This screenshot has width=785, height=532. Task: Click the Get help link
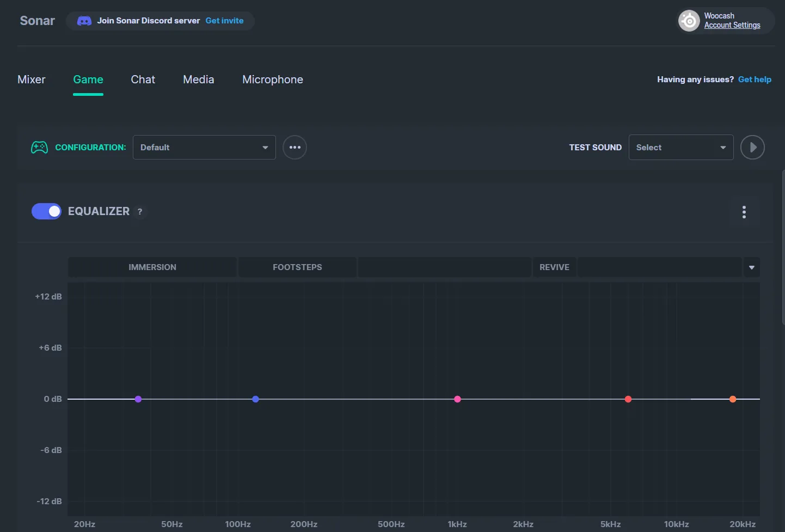pos(755,80)
